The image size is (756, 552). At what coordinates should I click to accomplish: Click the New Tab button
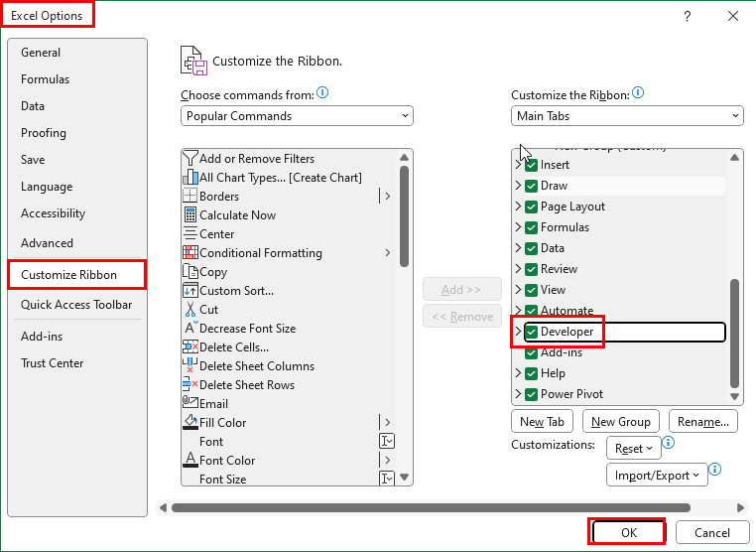point(542,421)
